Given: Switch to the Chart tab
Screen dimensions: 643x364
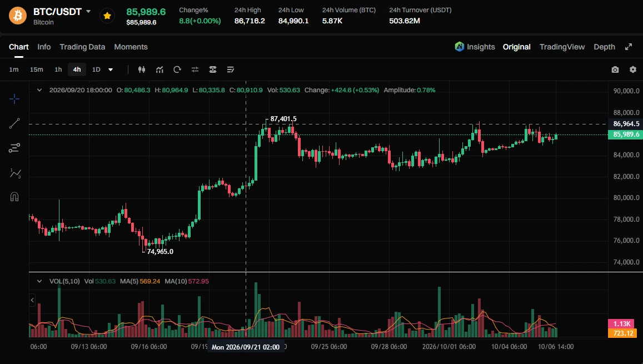Looking at the screenshot, I should click(x=19, y=47).
